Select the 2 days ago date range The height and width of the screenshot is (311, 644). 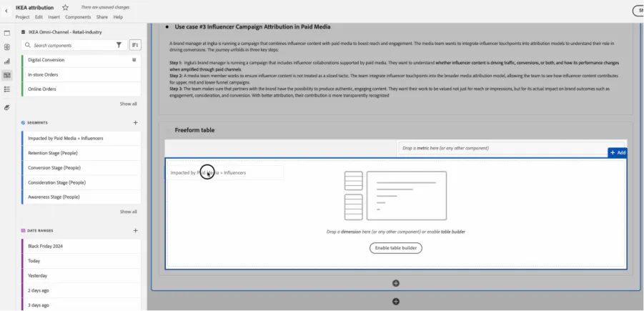pyautogui.click(x=81, y=290)
